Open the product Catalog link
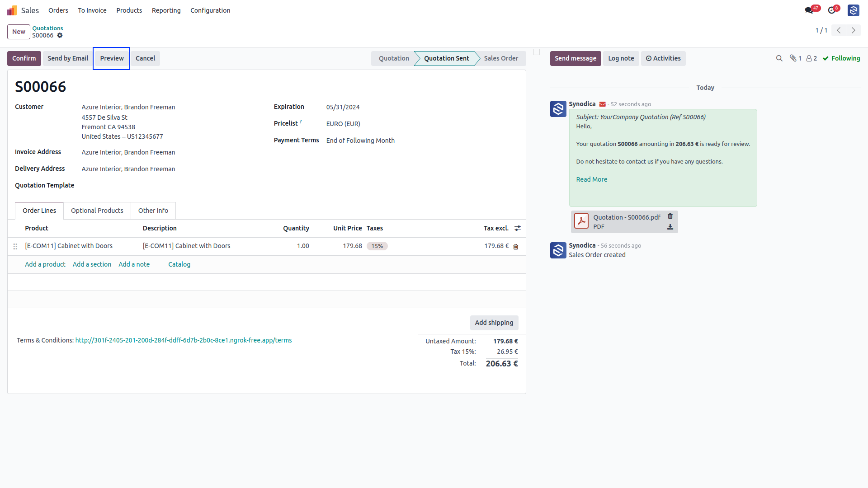This screenshot has height=488, width=868. [x=179, y=264]
